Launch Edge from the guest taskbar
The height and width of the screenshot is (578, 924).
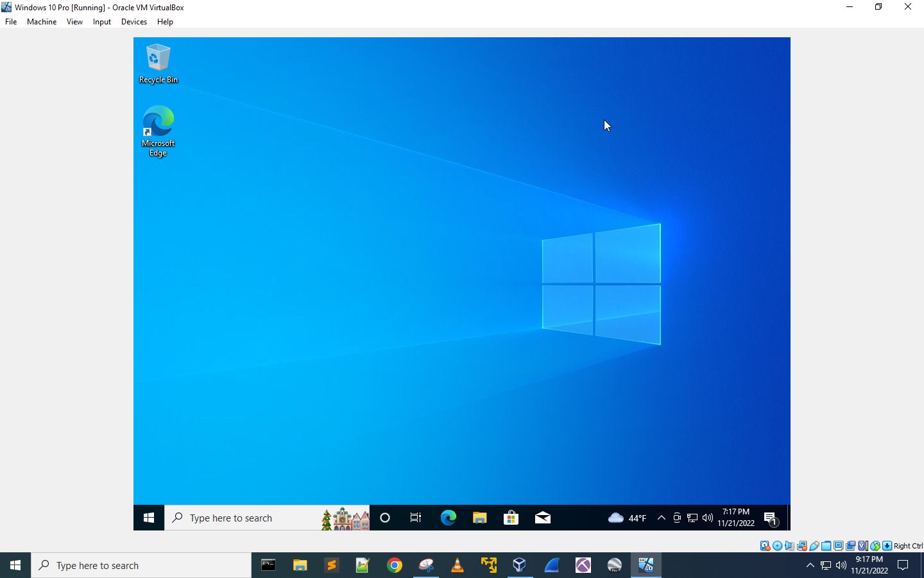click(448, 518)
